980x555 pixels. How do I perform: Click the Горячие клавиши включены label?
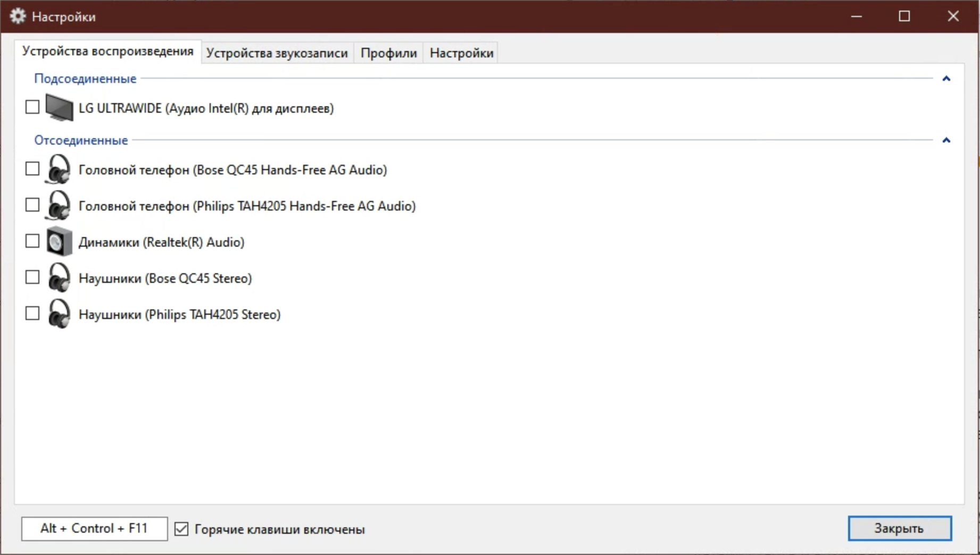280,529
